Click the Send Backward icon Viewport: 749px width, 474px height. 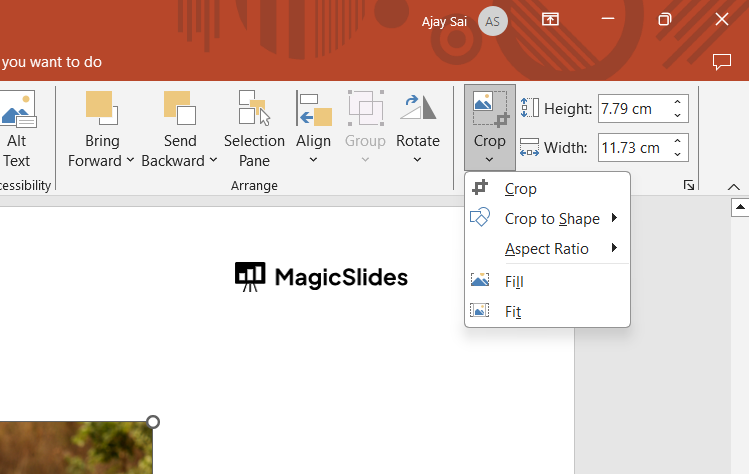[179, 108]
